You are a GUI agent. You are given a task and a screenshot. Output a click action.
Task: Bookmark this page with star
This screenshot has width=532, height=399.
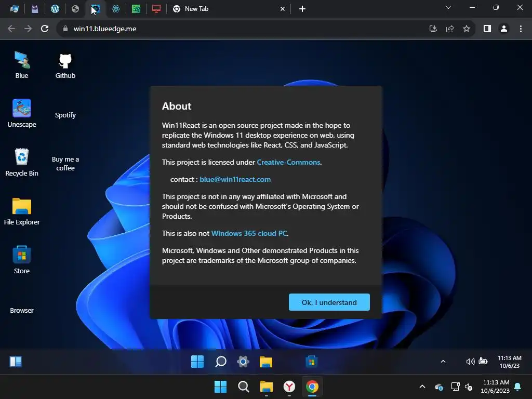[x=467, y=29]
